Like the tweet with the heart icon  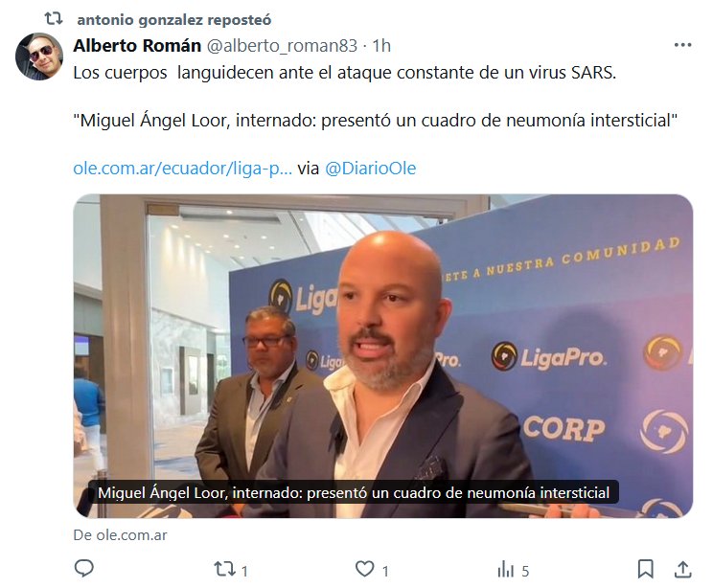pyautogui.click(x=364, y=569)
